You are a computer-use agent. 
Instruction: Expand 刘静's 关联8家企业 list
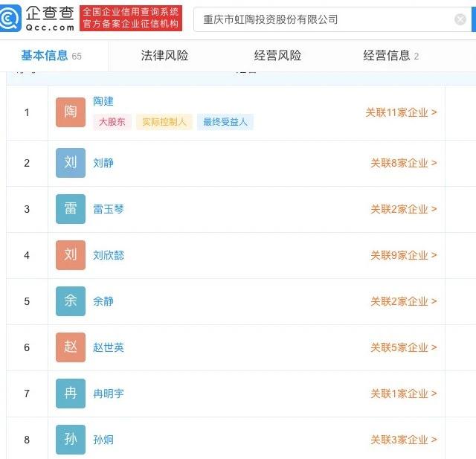tap(404, 163)
